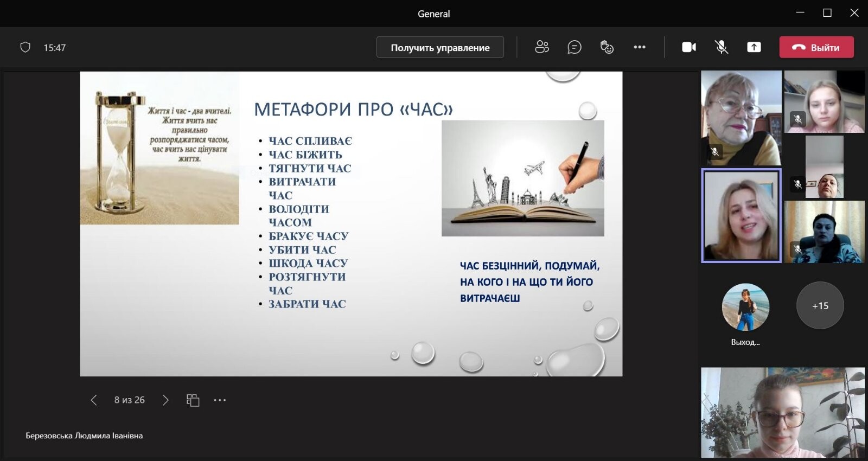
Task: Minimize the Teams meeting window
Action: click(800, 13)
